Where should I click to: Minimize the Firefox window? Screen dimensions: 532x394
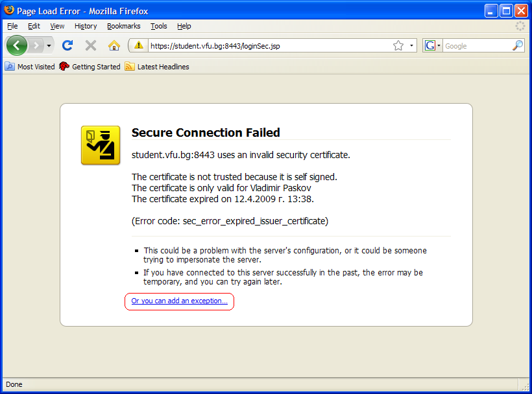click(x=490, y=11)
